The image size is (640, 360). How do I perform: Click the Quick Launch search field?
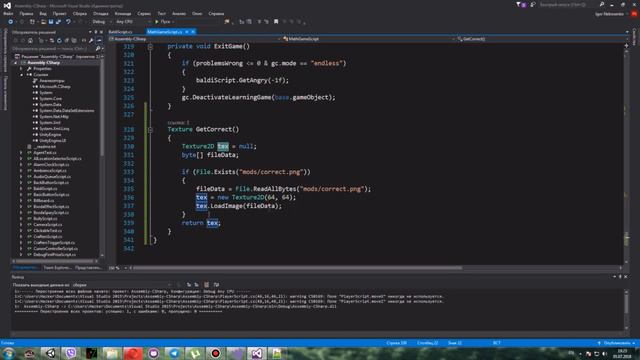[x=566, y=4]
